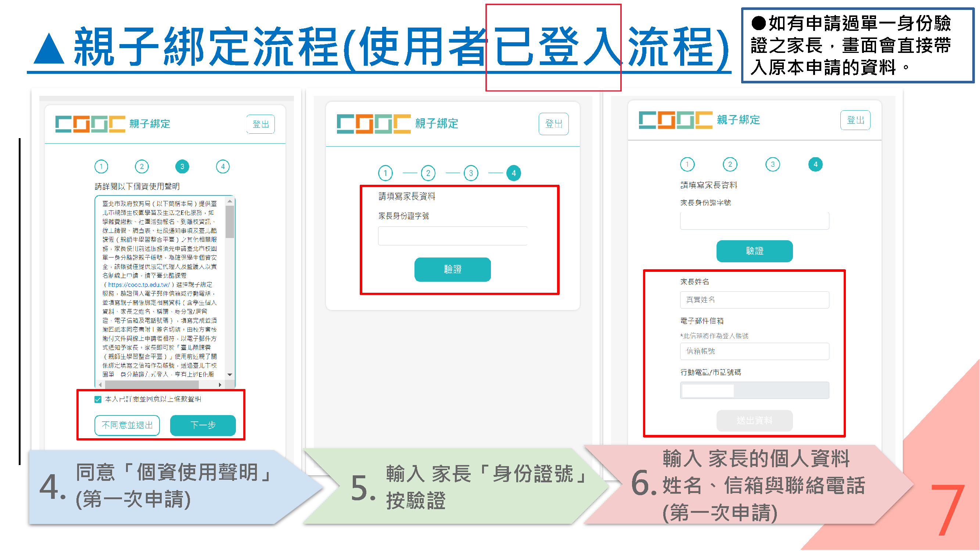Select step 3 circle in the right panel
980x551 pixels.
772,164
